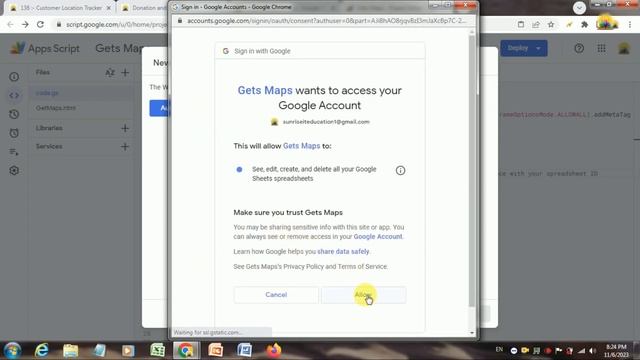The width and height of the screenshot is (640, 360).
Task: Click the Libraries section label
Action: [49, 128]
